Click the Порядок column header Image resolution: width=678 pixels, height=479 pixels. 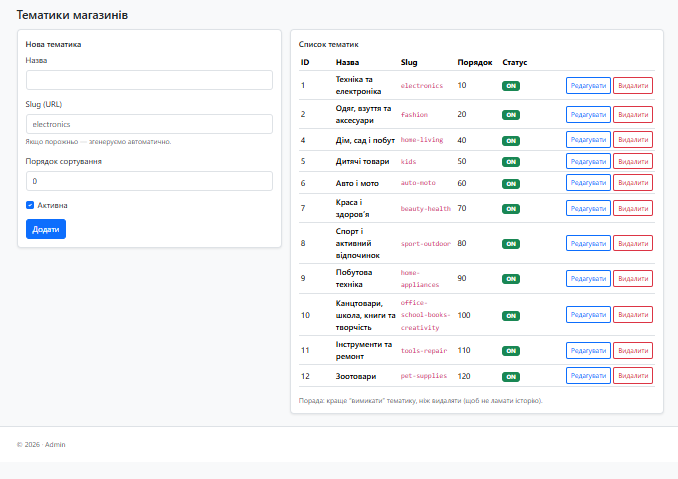[x=475, y=62]
